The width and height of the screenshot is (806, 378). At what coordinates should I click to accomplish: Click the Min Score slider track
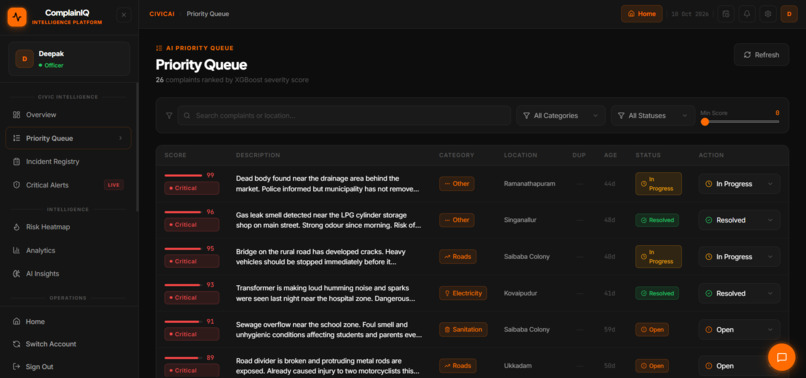coord(740,122)
